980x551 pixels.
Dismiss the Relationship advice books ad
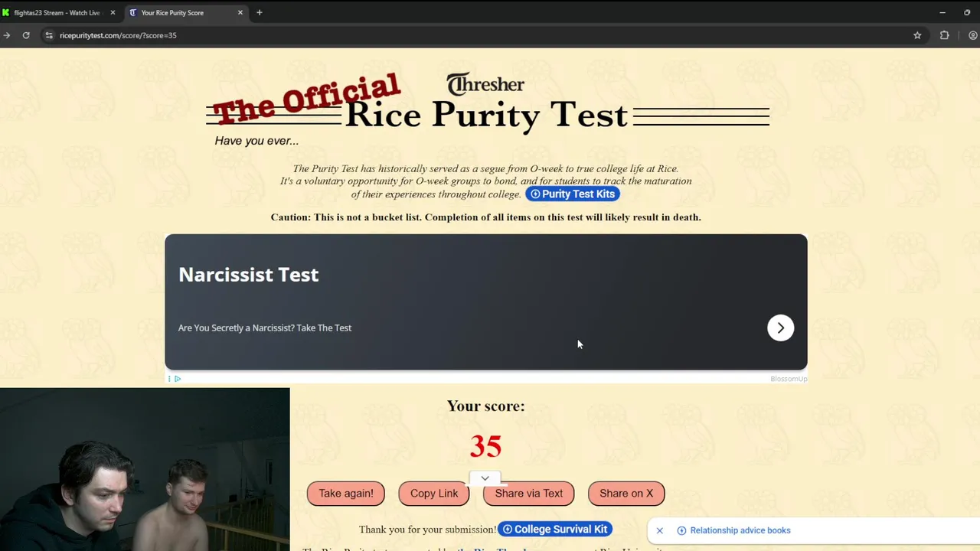[659, 530]
